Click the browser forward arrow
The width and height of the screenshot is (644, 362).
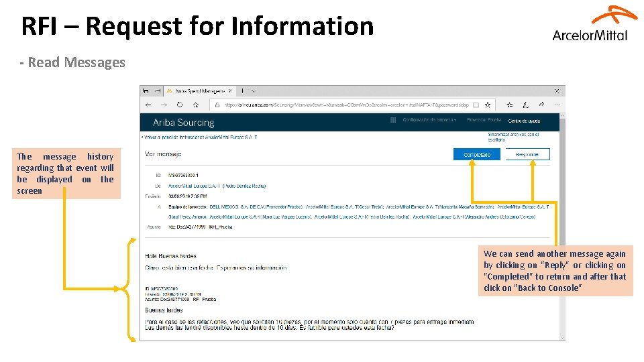point(164,105)
